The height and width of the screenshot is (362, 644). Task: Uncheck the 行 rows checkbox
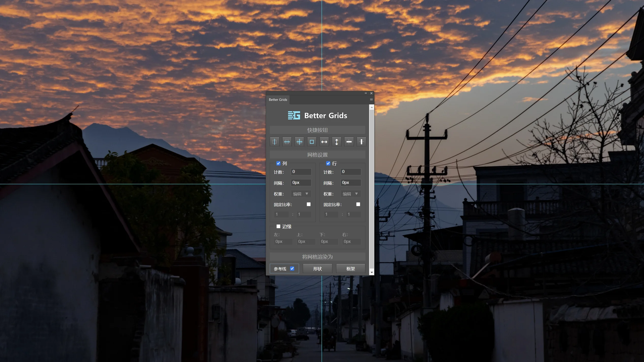pyautogui.click(x=328, y=163)
